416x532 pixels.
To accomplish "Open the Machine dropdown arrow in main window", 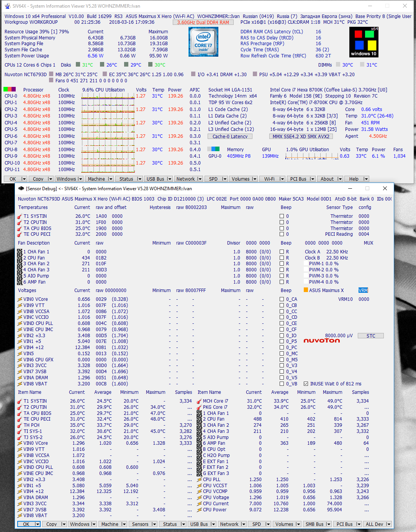I will (x=110, y=179).
